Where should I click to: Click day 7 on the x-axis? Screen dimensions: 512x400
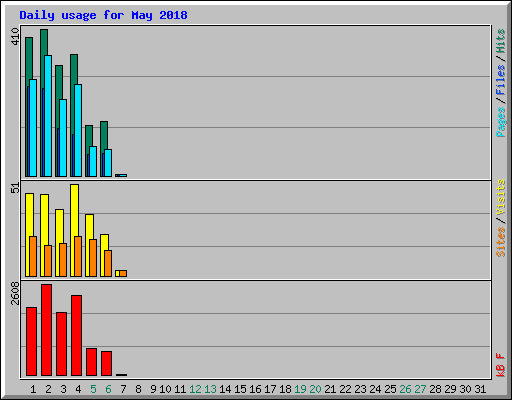click(x=123, y=389)
